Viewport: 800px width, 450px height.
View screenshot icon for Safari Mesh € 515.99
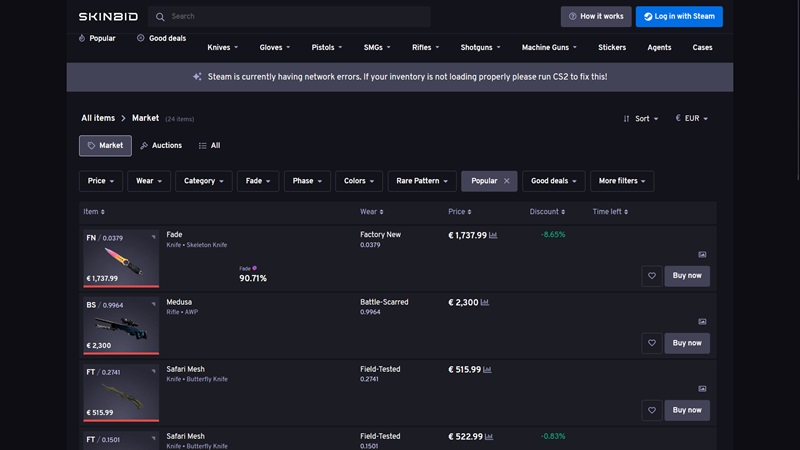pos(702,389)
